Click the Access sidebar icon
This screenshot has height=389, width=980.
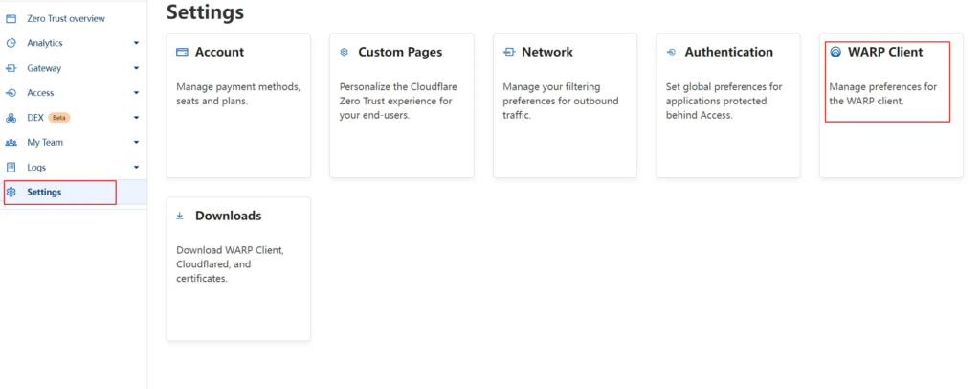tap(11, 93)
